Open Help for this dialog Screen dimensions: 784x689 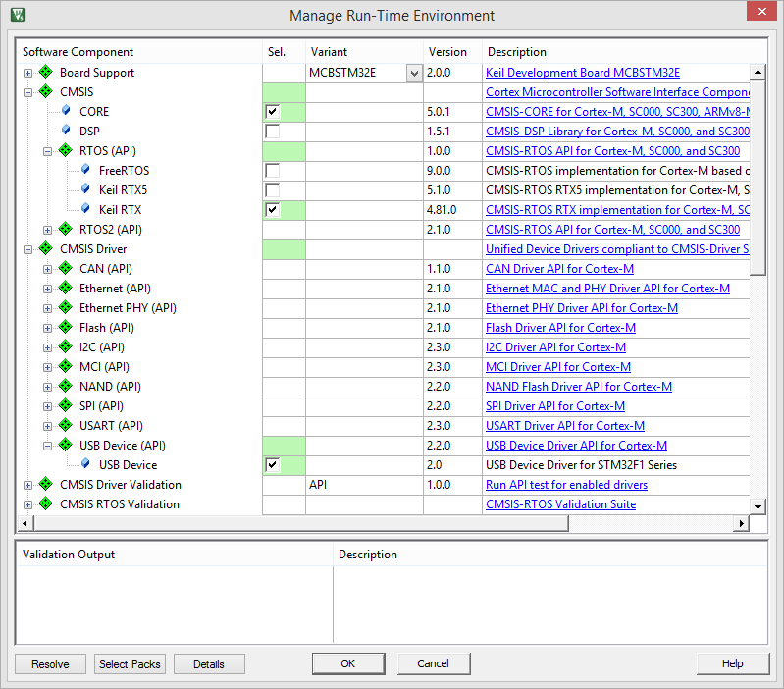coord(733,663)
